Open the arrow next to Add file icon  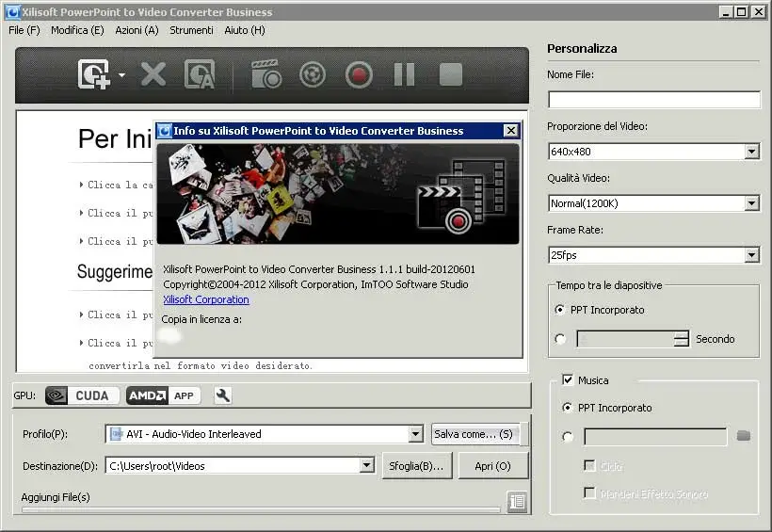click(x=121, y=75)
